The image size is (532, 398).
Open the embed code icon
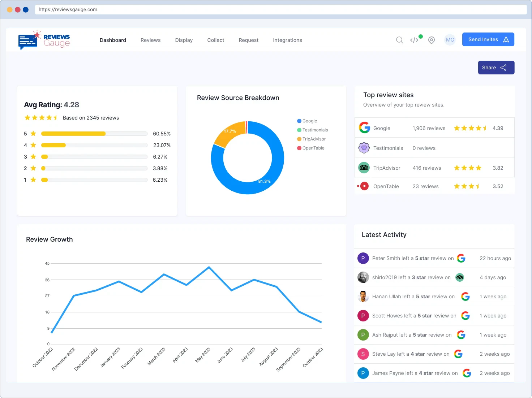click(414, 40)
